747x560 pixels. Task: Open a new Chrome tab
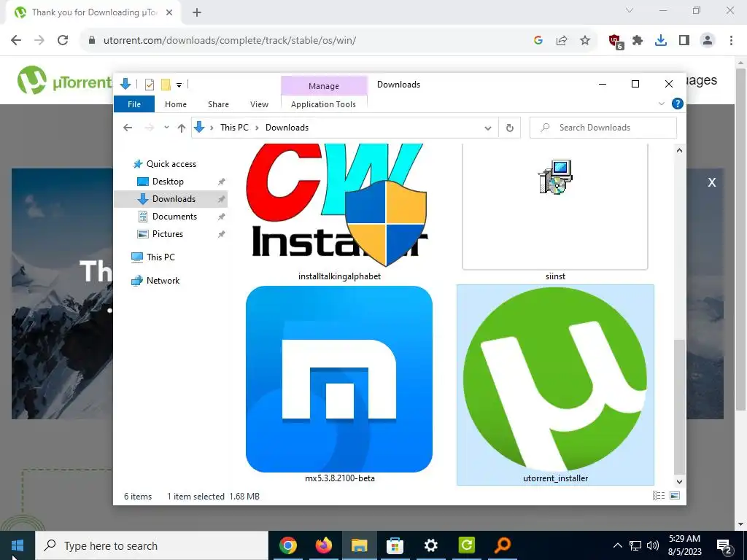[x=197, y=12]
